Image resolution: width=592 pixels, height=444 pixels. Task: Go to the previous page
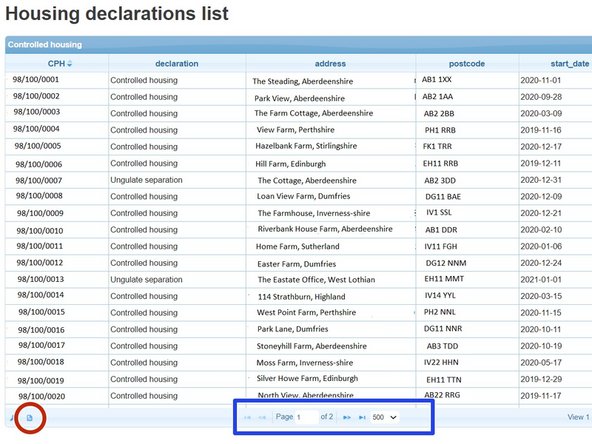click(262, 417)
